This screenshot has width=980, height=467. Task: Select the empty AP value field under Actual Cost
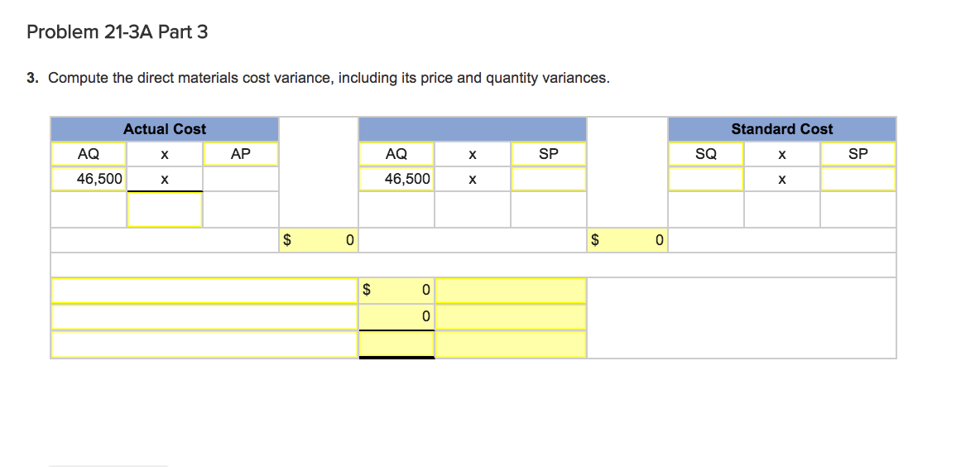[240, 179]
